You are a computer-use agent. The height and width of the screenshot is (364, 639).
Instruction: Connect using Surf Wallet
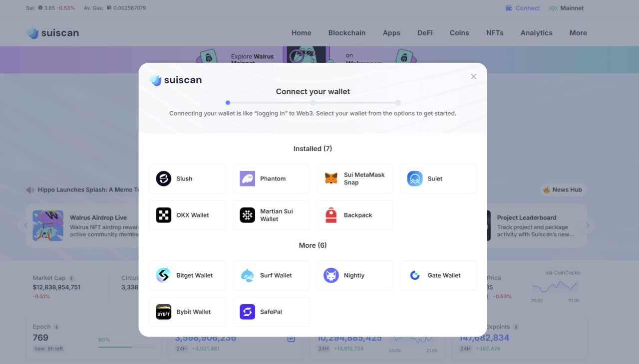click(x=271, y=275)
